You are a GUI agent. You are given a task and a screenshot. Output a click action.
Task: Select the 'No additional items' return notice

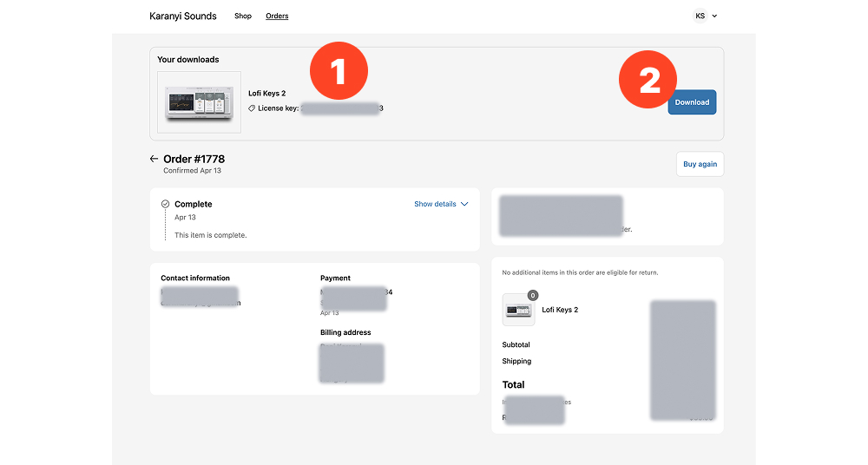click(x=580, y=273)
